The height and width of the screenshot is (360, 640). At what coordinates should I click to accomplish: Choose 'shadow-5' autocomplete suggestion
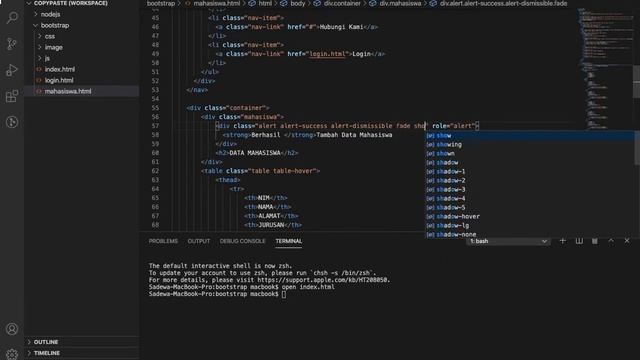pyautogui.click(x=530, y=207)
